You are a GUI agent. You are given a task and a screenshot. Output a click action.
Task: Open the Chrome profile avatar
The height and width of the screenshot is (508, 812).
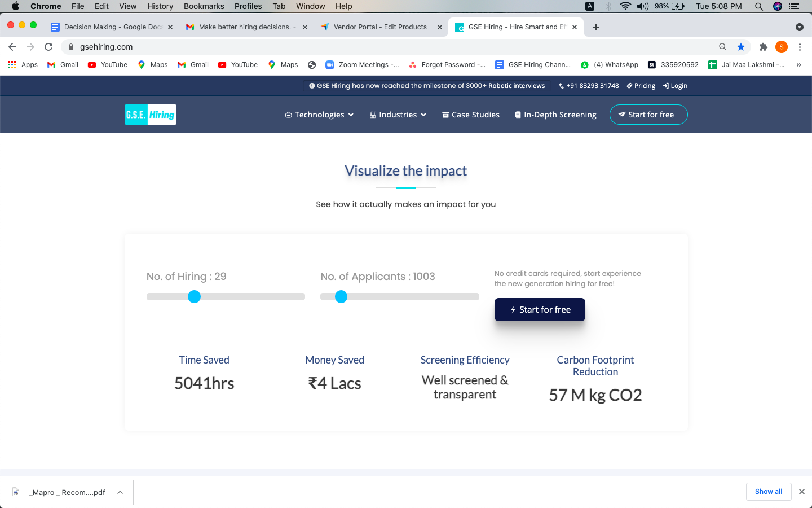point(781,47)
